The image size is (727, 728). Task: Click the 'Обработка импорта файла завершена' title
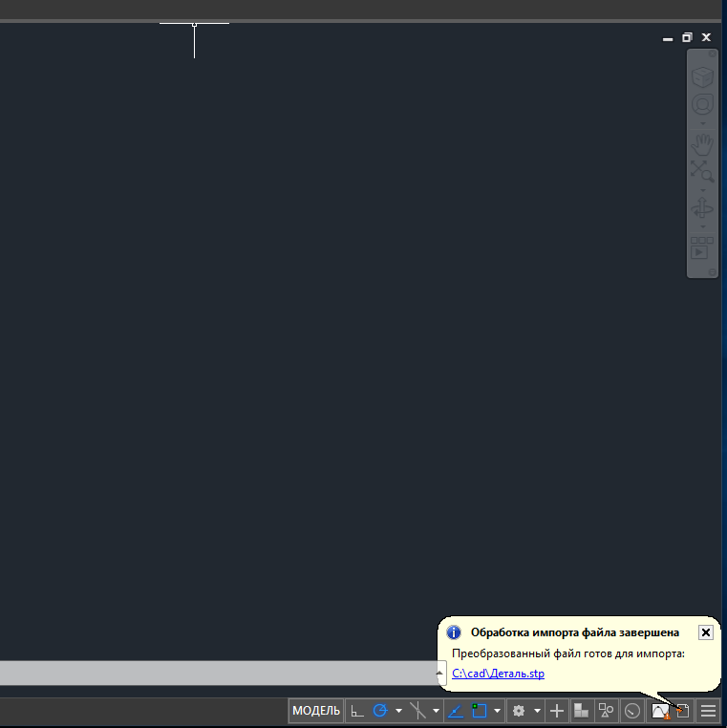(575, 632)
